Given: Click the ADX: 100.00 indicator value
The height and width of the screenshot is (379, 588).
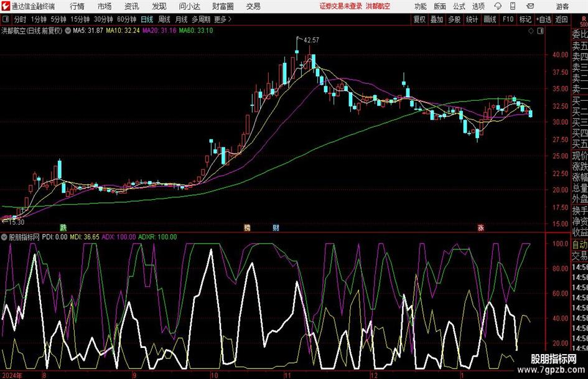Looking at the screenshot, I should point(119,237).
